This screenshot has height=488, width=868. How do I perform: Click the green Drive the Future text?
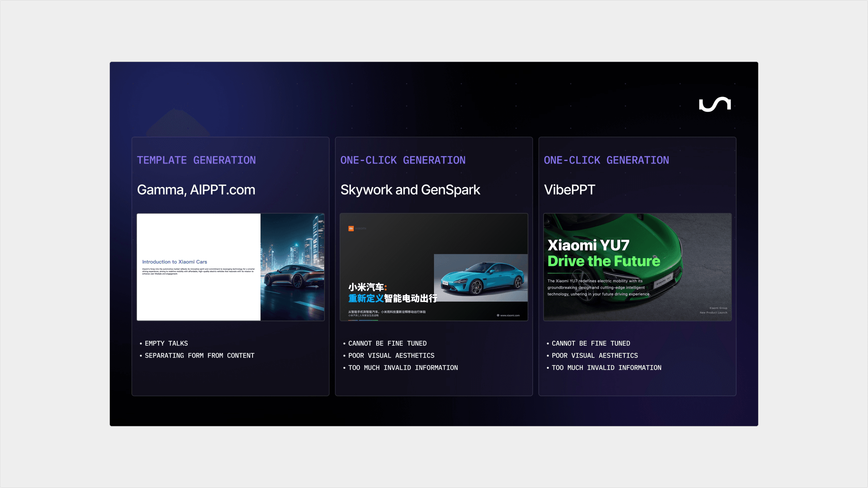coord(604,261)
